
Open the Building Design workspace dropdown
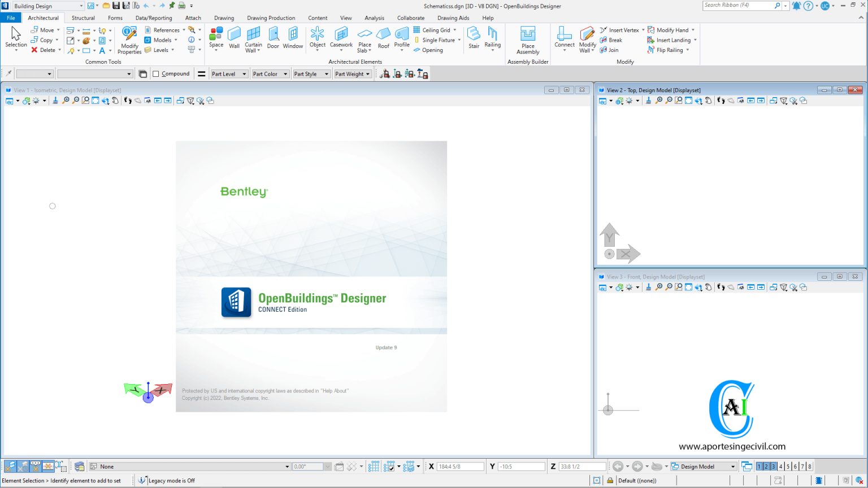coord(81,6)
